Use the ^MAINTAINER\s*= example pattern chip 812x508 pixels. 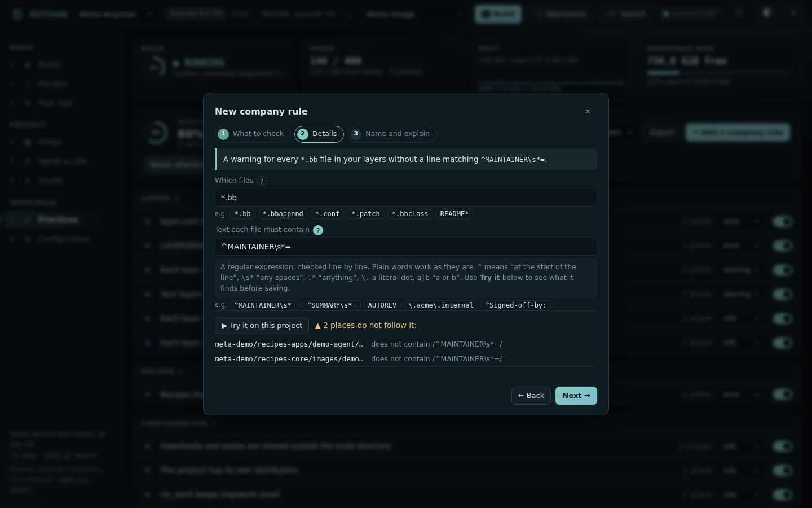[265, 305]
